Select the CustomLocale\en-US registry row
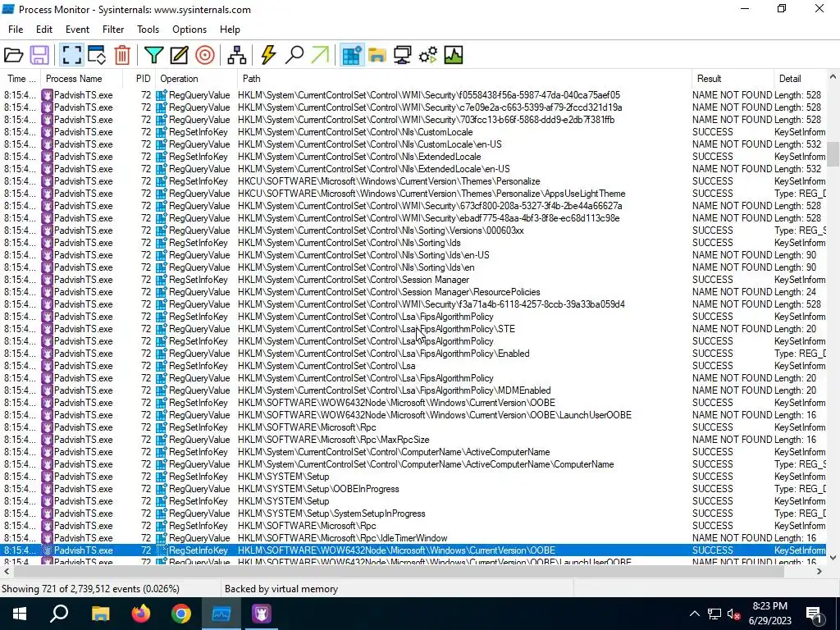Image resolution: width=840 pixels, height=630 pixels. 413,144
